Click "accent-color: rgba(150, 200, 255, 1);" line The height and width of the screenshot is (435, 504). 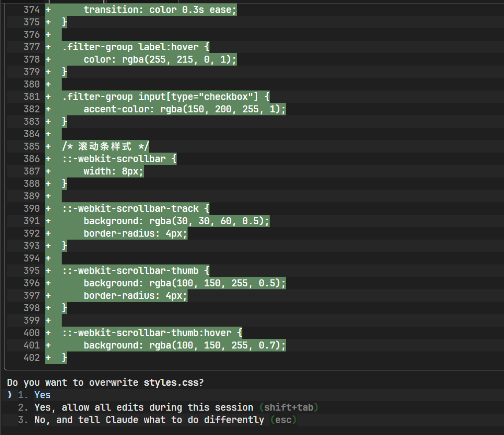coord(185,109)
